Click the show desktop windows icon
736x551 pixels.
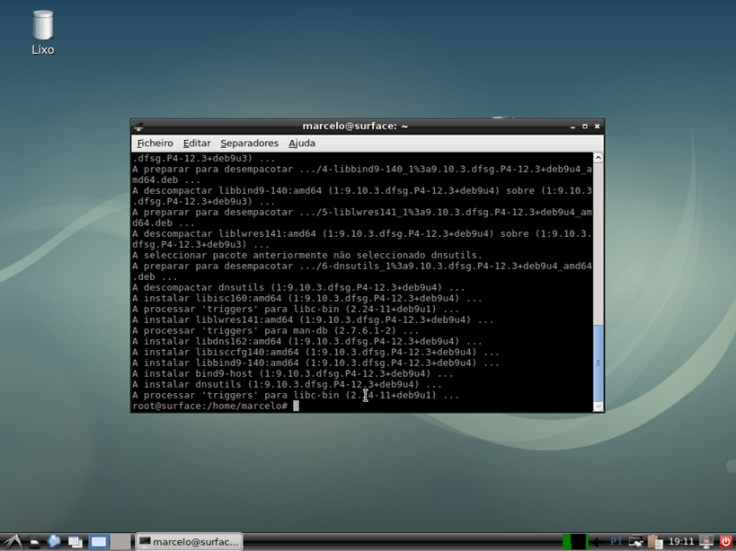click(x=75, y=541)
